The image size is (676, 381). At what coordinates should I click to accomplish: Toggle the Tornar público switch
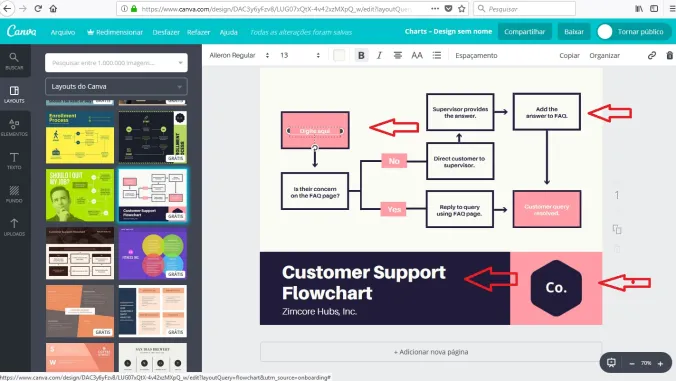point(605,31)
